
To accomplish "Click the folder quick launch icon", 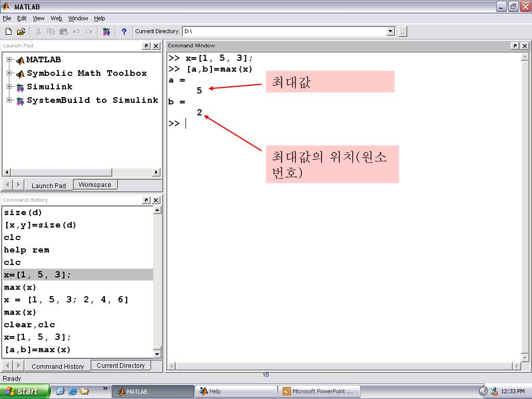I will point(85,391).
